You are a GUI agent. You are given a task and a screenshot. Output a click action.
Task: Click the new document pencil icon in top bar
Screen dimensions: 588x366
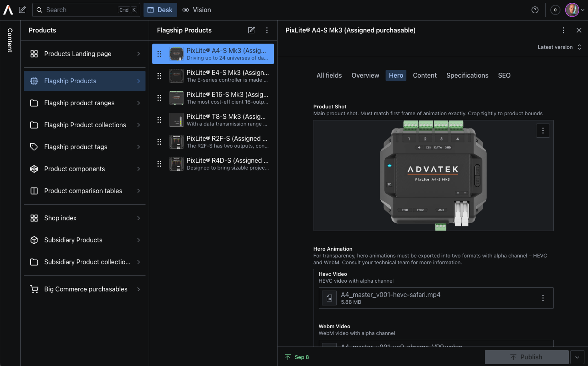(22, 10)
